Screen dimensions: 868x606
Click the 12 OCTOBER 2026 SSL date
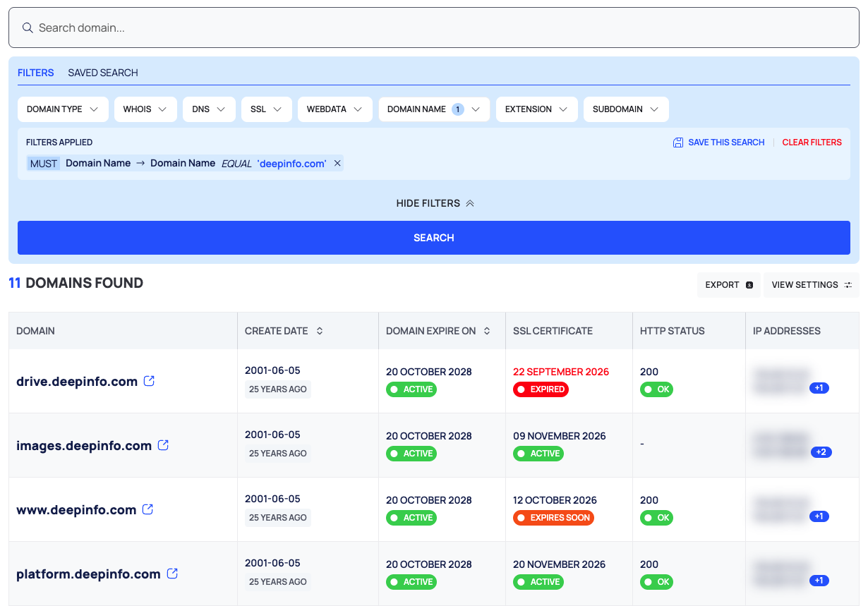555,500
